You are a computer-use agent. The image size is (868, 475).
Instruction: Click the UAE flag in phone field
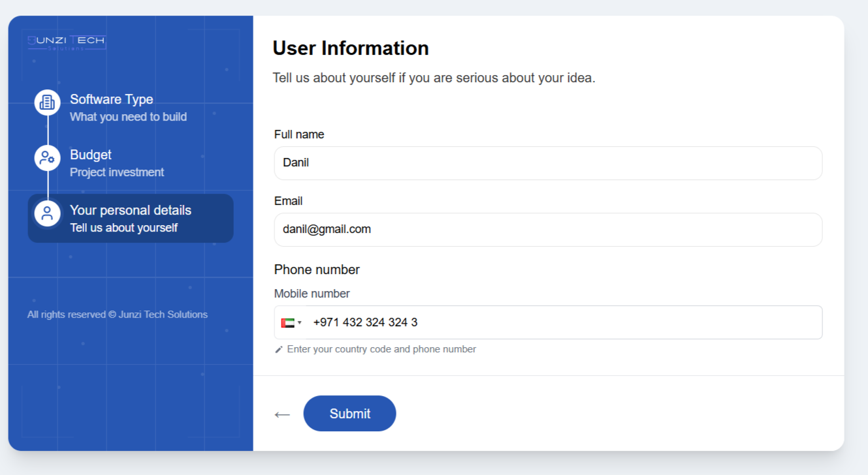coord(289,322)
